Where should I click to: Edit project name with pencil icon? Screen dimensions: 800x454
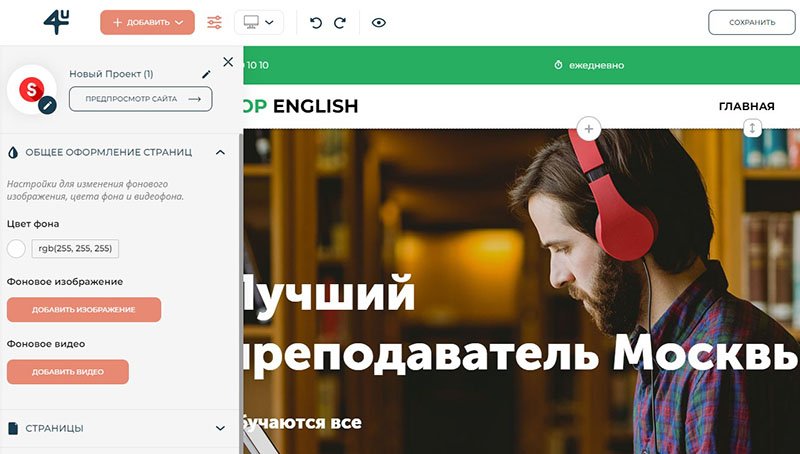pyautogui.click(x=206, y=74)
